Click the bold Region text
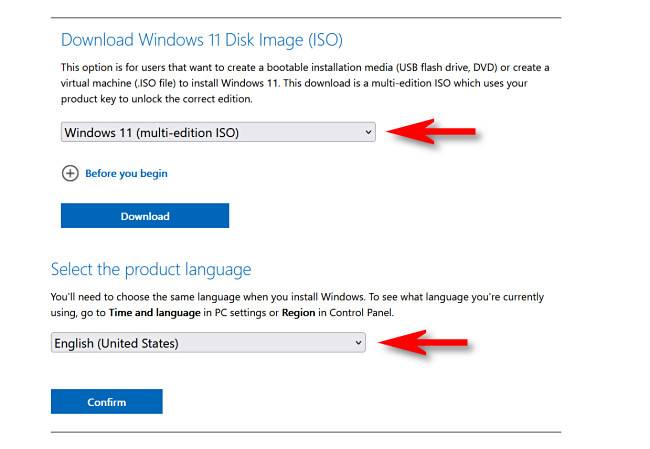Screen dimensions: 650x449 coord(298,313)
